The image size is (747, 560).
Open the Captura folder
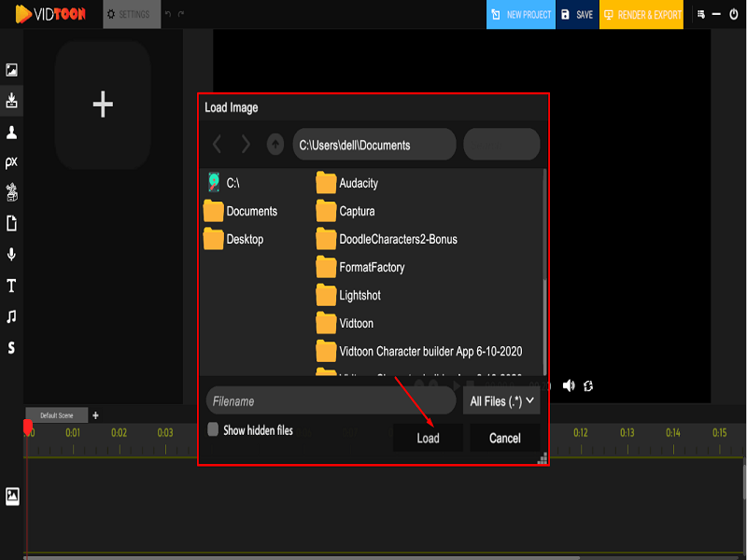[345, 211]
